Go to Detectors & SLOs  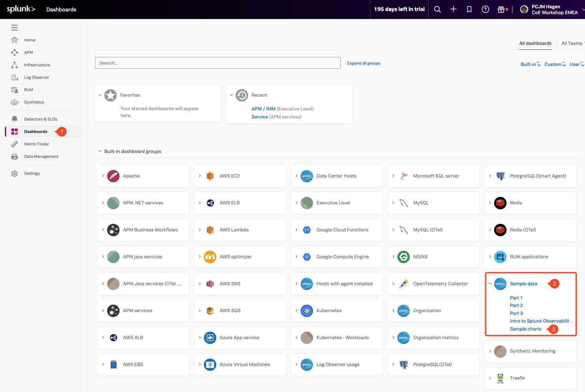click(x=40, y=119)
